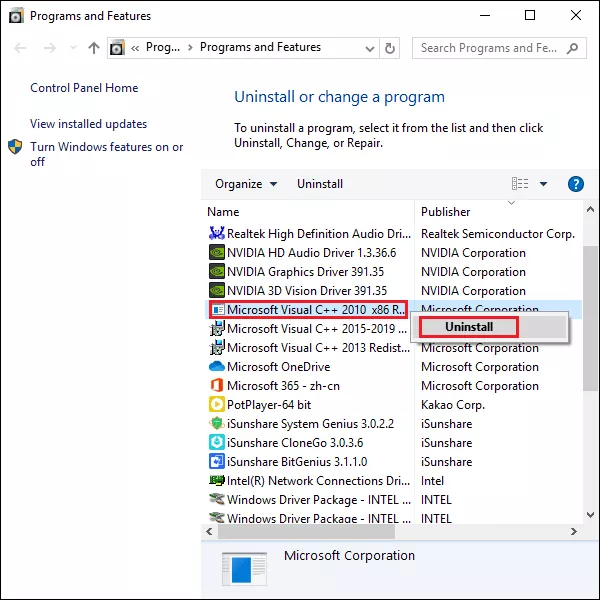Viewport: 600px width, 600px height.
Task: Open Control Panel Home link
Action: 84,88
